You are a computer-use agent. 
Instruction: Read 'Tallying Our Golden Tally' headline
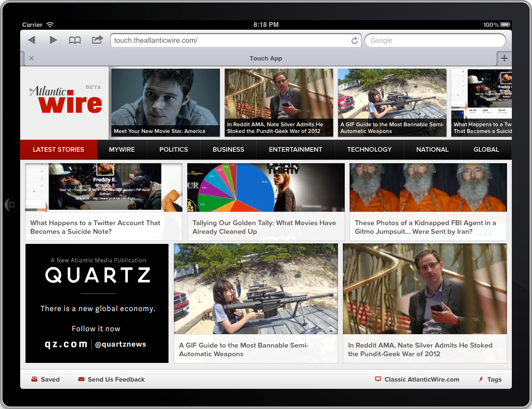point(264,227)
